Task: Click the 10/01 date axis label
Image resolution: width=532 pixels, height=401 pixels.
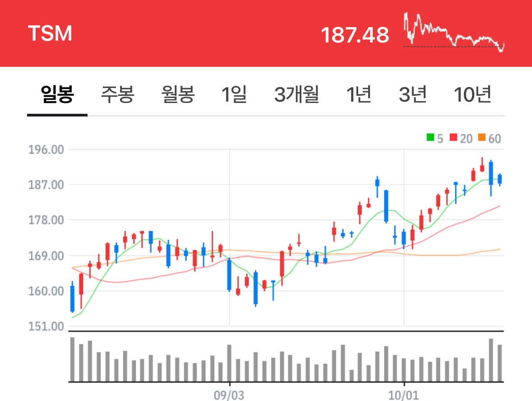Action: 403,395
